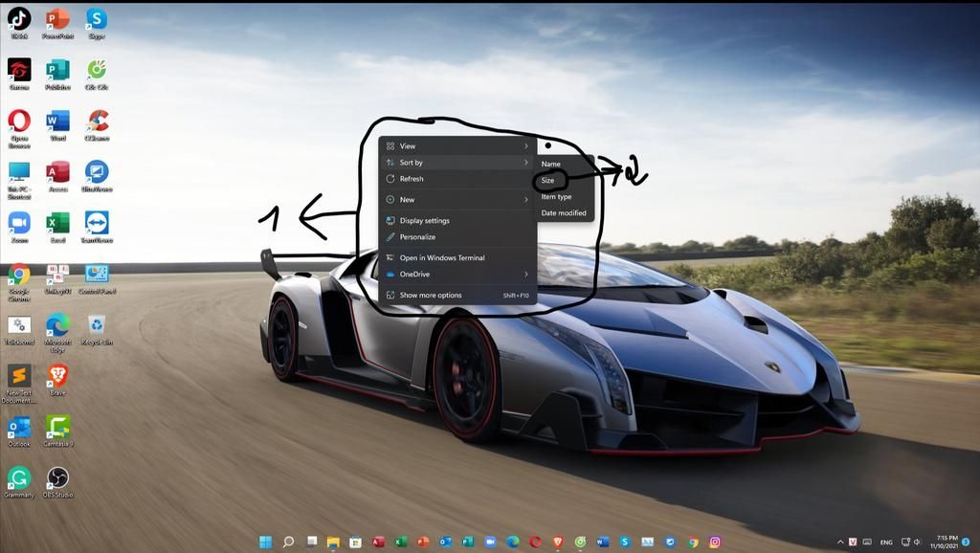Select the Recycle Bin icon
980x553 pixels.
tap(97, 329)
